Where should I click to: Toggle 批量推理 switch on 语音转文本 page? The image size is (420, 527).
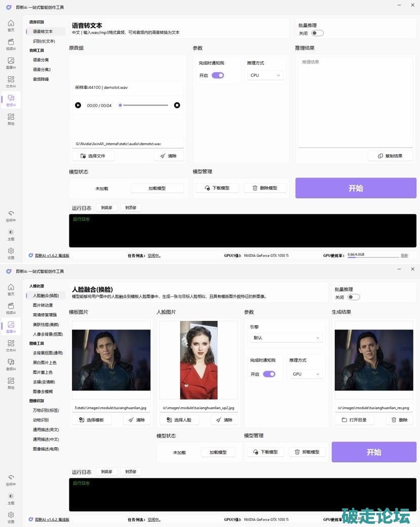click(x=317, y=33)
